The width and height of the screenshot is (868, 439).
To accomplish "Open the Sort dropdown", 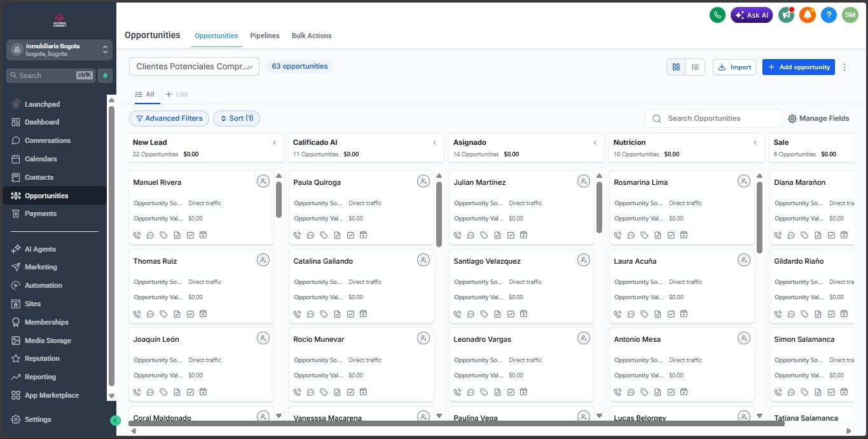I will click(x=237, y=118).
